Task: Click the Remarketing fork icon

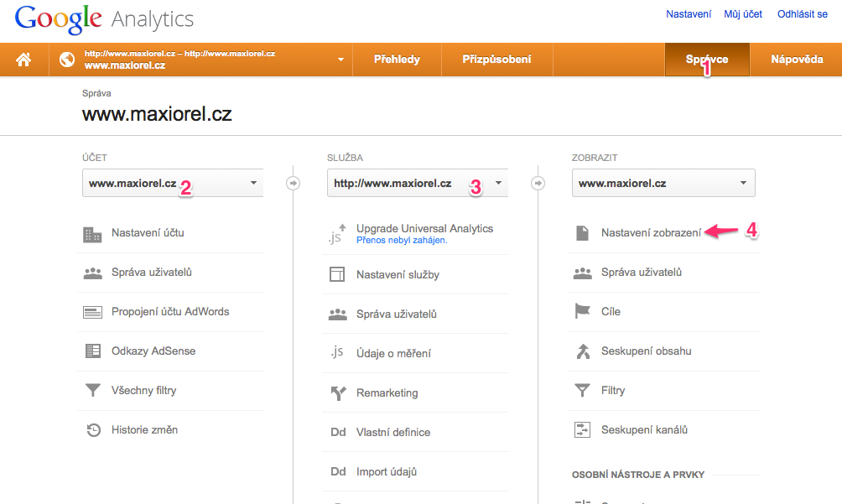Action: point(338,393)
